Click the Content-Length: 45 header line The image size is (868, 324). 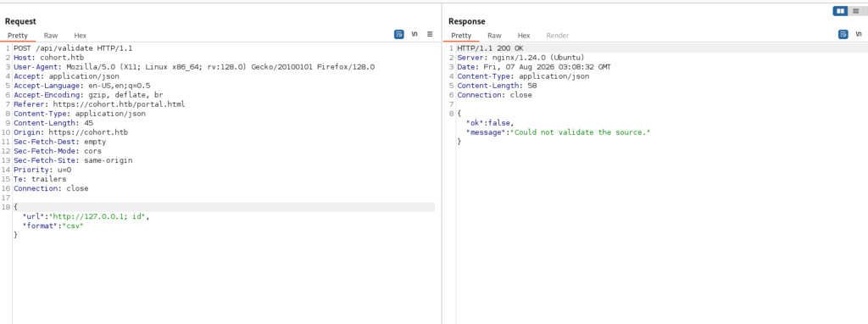pyautogui.click(x=53, y=123)
